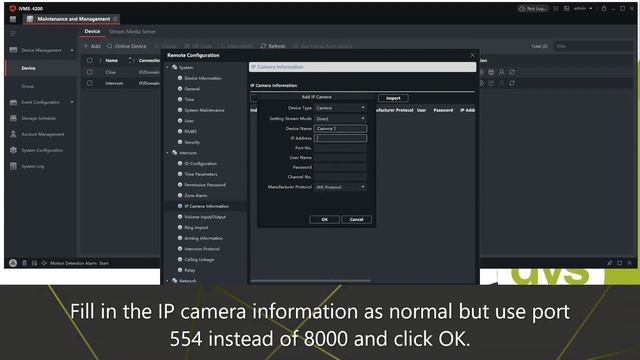Click the User Name input field
Screen dimensions: 640x360
click(x=340, y=158)
